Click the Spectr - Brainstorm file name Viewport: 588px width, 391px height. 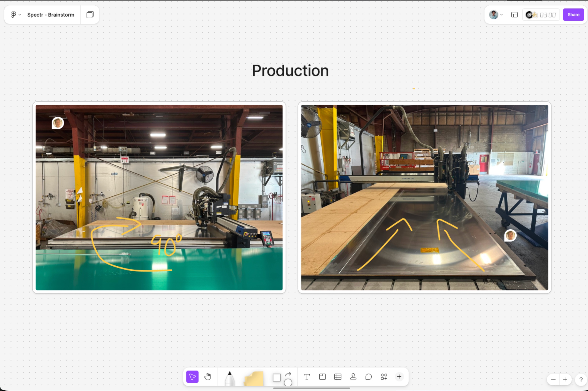[51, 15]
